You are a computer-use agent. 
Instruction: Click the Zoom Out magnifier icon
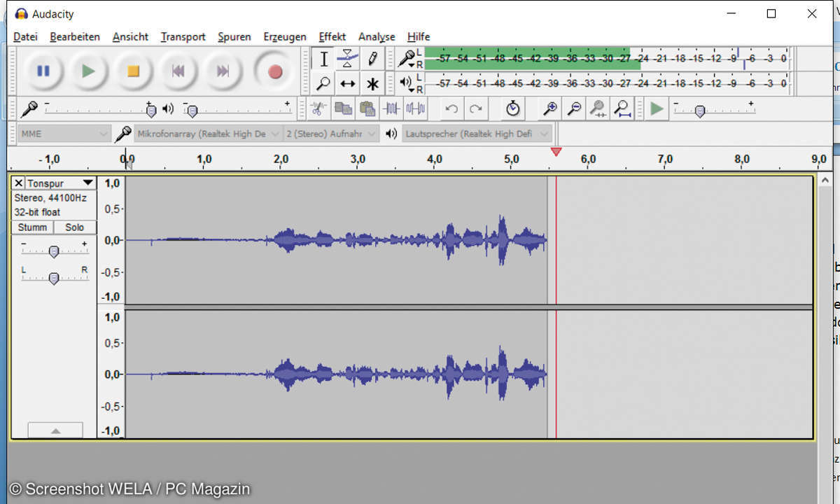(x=575, y=108)
